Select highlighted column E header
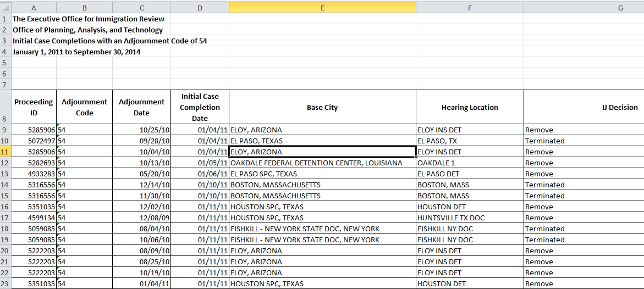Screen dimensions: 644x289 [322, 7]
